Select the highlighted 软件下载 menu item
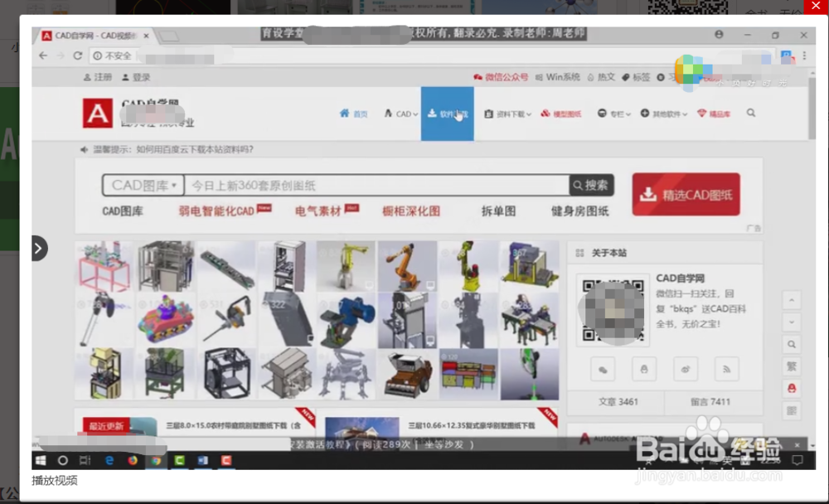 tap(448, 114)
